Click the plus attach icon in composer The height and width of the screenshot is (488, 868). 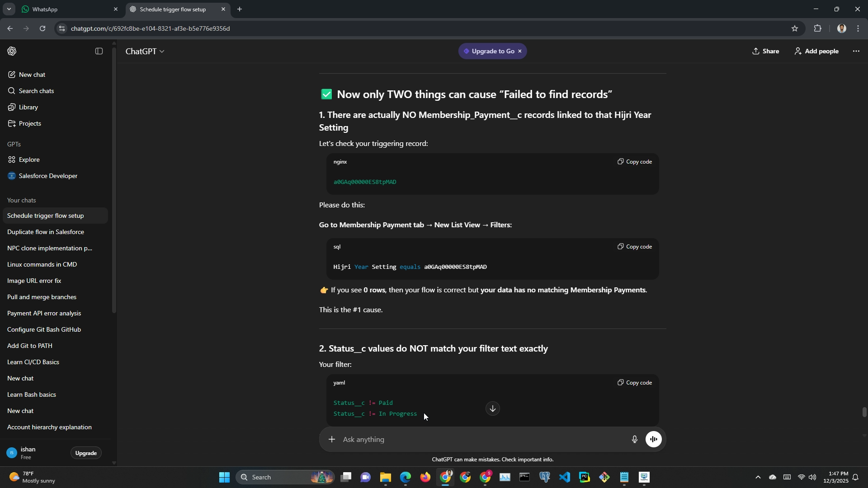(x=332, y=439)
